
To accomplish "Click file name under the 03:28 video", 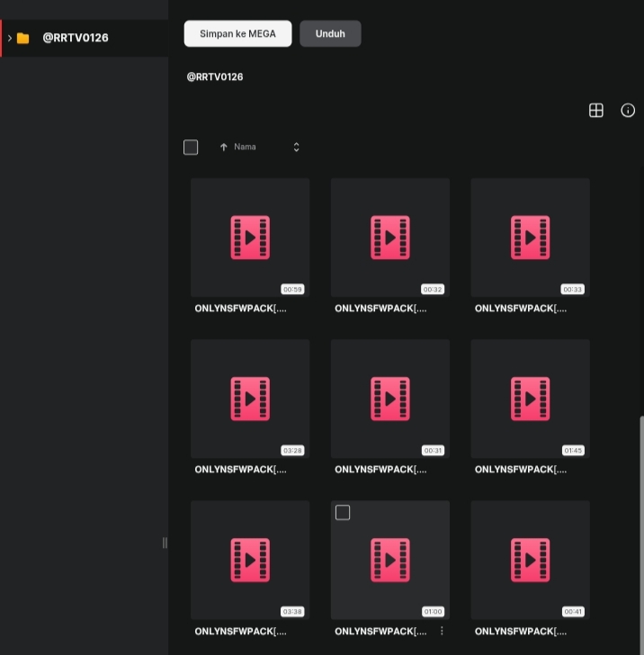I will point(240,470).
